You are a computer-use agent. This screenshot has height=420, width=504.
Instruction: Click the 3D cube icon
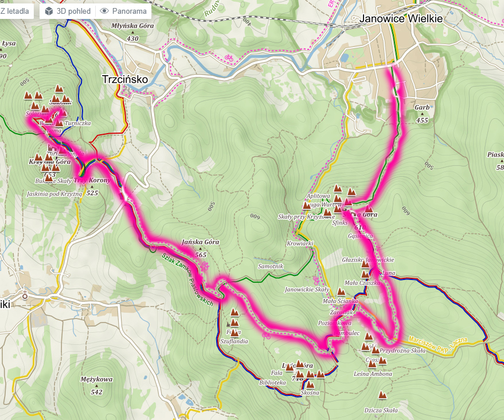[49, 11]
